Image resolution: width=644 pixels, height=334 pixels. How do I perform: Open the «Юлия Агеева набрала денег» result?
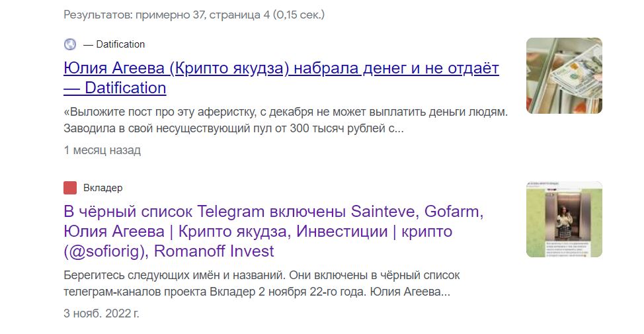point(281,69)
